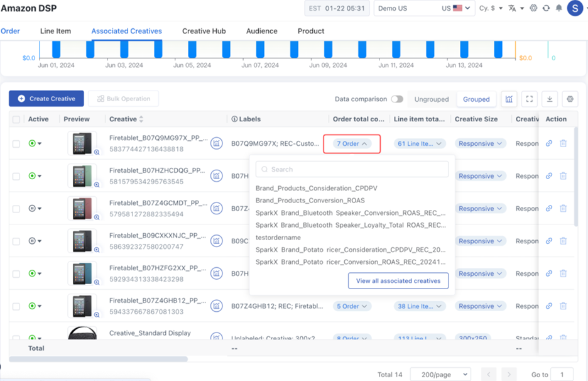Click the Create Creative button
The image size is (588, 381).
pos(46,99)
